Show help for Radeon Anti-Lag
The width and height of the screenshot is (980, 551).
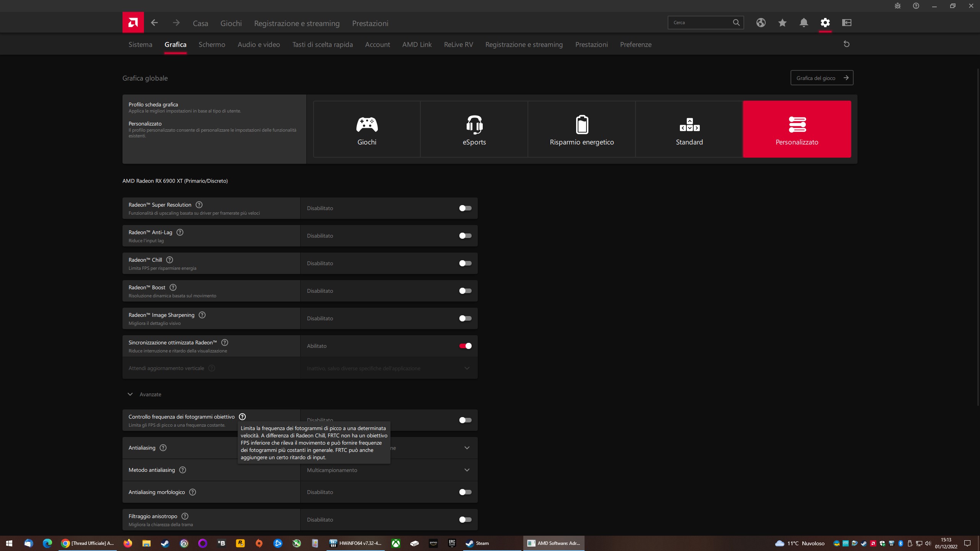180,232
